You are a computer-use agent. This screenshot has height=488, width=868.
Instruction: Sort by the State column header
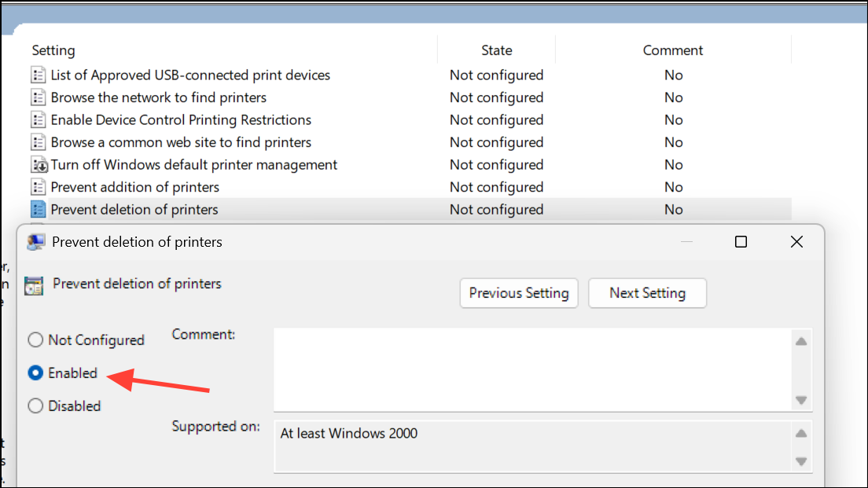tap(496, 50)
